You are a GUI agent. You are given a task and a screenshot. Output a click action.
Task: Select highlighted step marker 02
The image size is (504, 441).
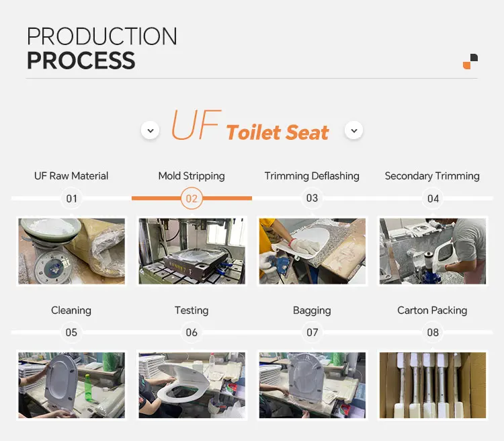[192, 198]
